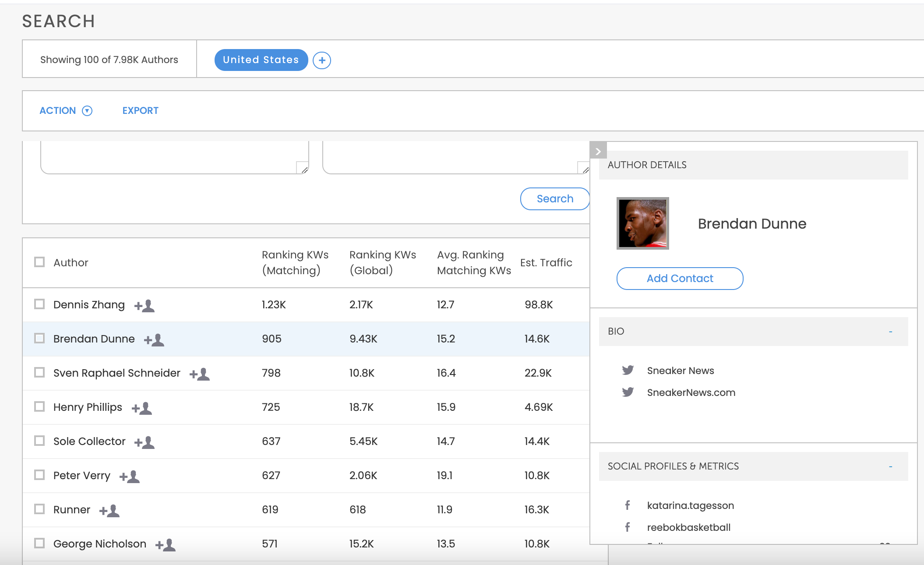Check the select-all Author header checkbox
Screen dimensions: 924x565
(x=39, y=262)
